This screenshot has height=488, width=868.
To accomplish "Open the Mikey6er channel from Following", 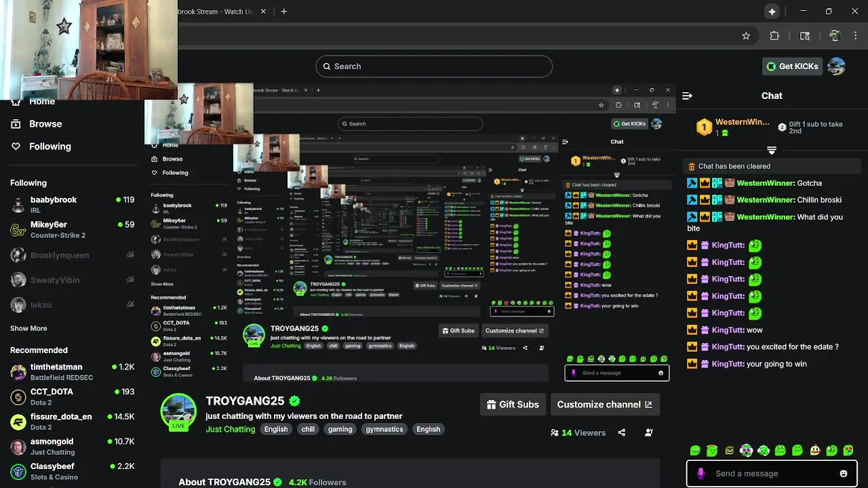I will tap(72, 230).
